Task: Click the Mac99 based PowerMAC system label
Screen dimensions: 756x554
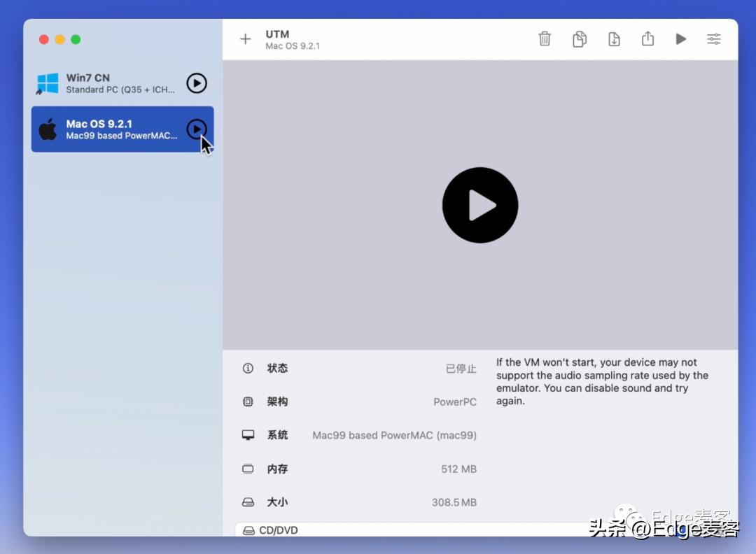Action: click(x=394, y=435)
